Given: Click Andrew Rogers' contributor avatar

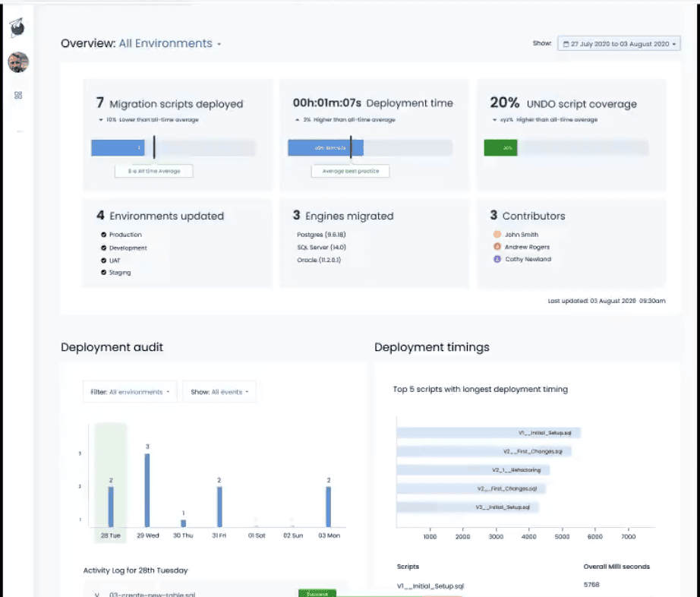Looking at the screenshot, I should [x=497, y=248].
